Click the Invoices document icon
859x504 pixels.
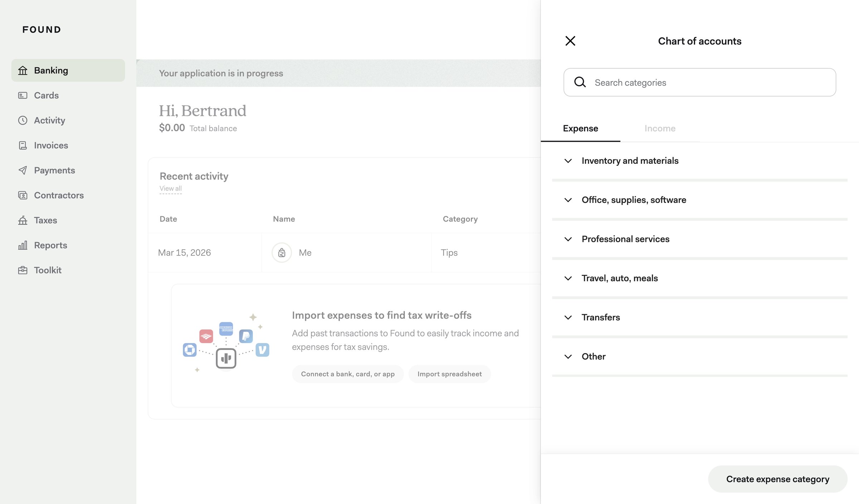(x=23, y=145)
